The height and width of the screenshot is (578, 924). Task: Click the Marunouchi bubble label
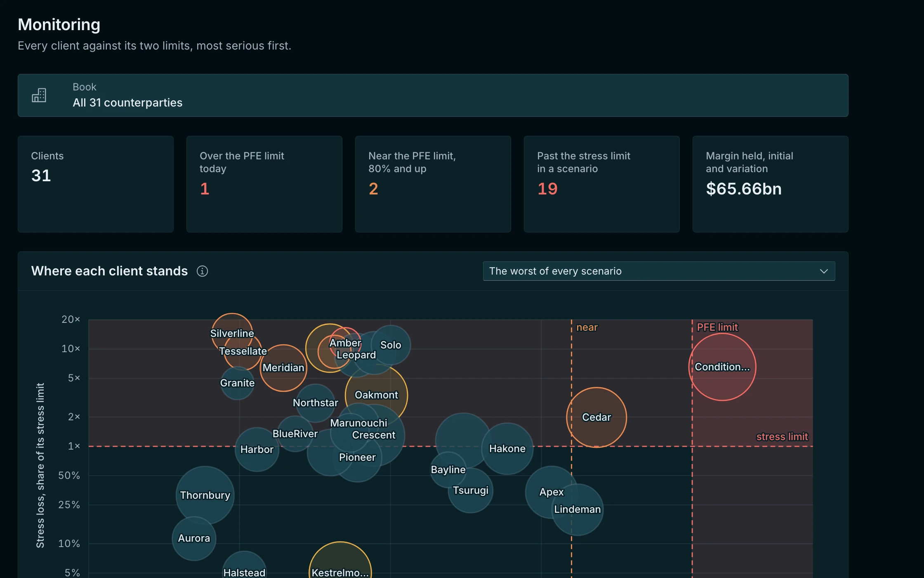pyautogui.click(x=359, y=423)
